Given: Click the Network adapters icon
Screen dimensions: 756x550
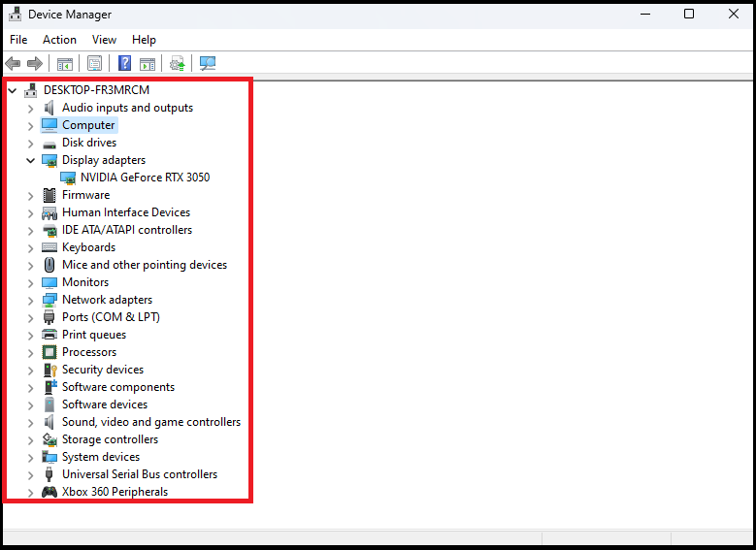Looking at the screenshot, I should 49,300.
